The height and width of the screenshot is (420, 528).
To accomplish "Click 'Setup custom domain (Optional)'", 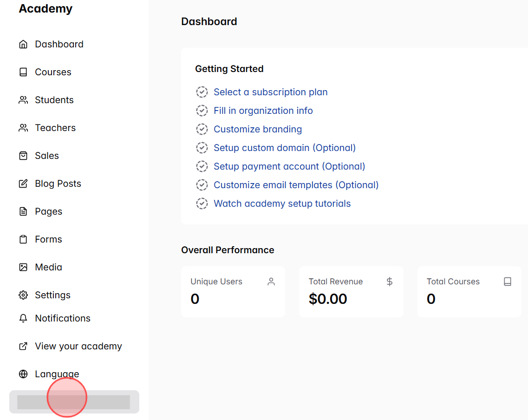I will tap(284, 147).
